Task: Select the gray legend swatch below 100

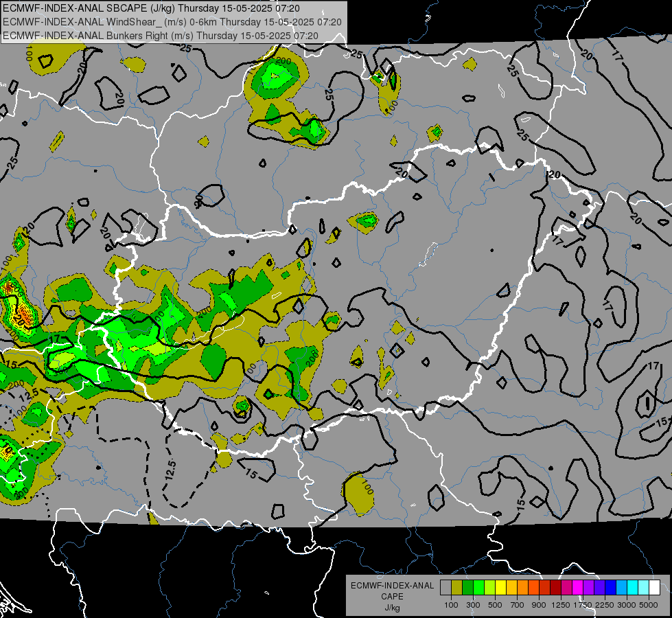Action: pos(445,587)
